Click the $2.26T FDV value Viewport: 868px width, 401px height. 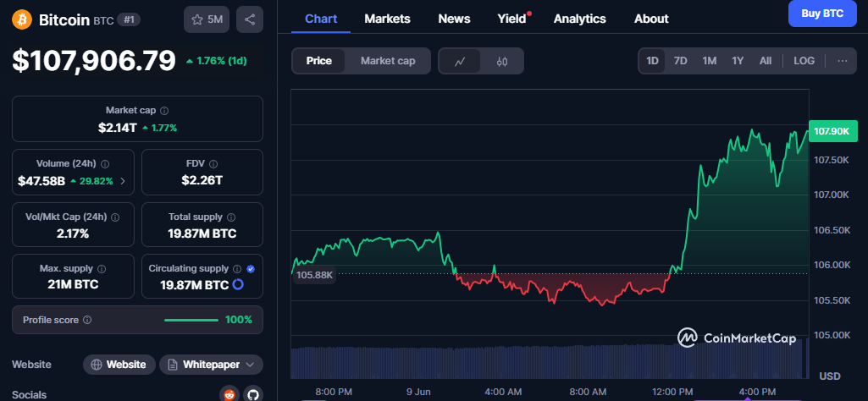202,179
